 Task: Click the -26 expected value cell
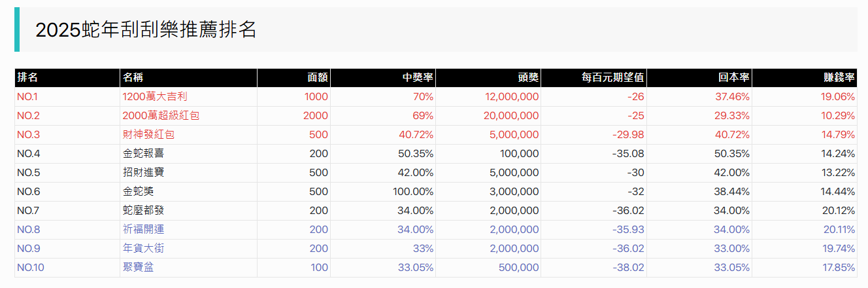(593, 97)
